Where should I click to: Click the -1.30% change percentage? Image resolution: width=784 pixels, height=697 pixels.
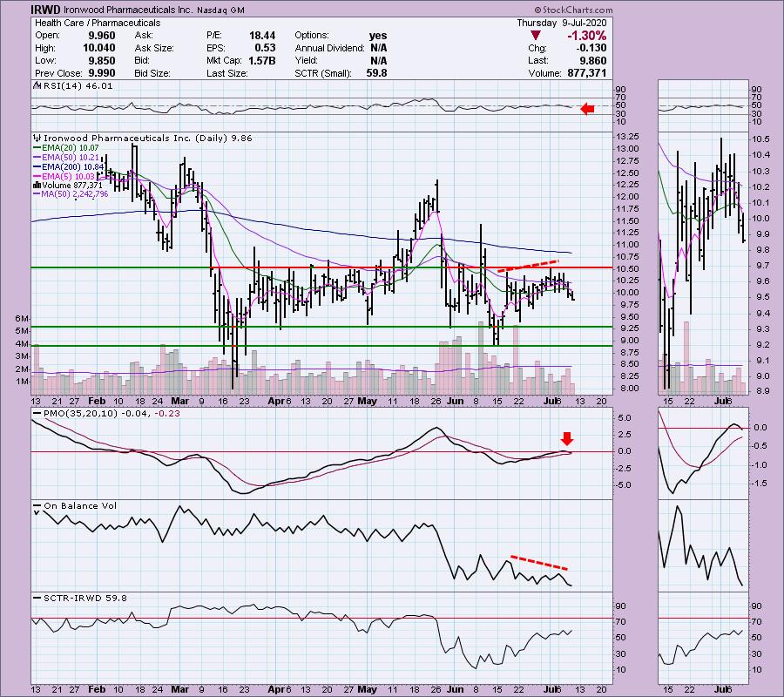coord(586,36)
